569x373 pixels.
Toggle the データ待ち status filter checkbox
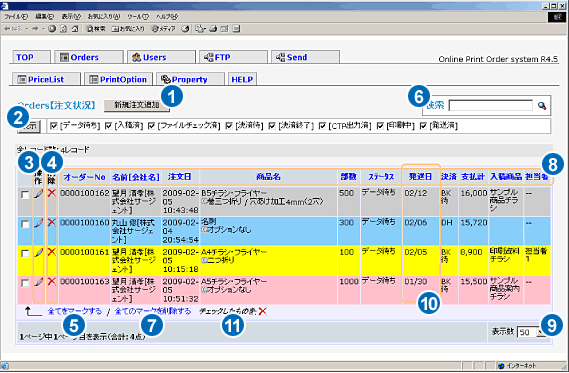54,126
